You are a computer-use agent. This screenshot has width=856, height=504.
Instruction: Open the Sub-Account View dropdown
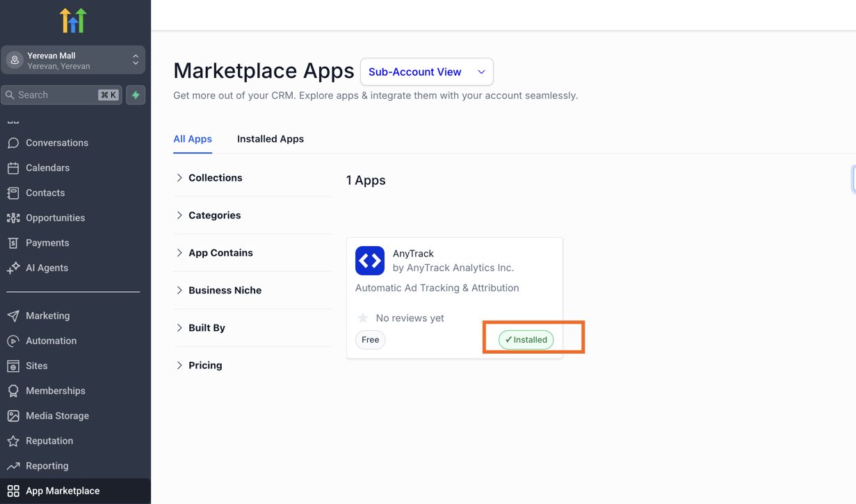point(427,72)
